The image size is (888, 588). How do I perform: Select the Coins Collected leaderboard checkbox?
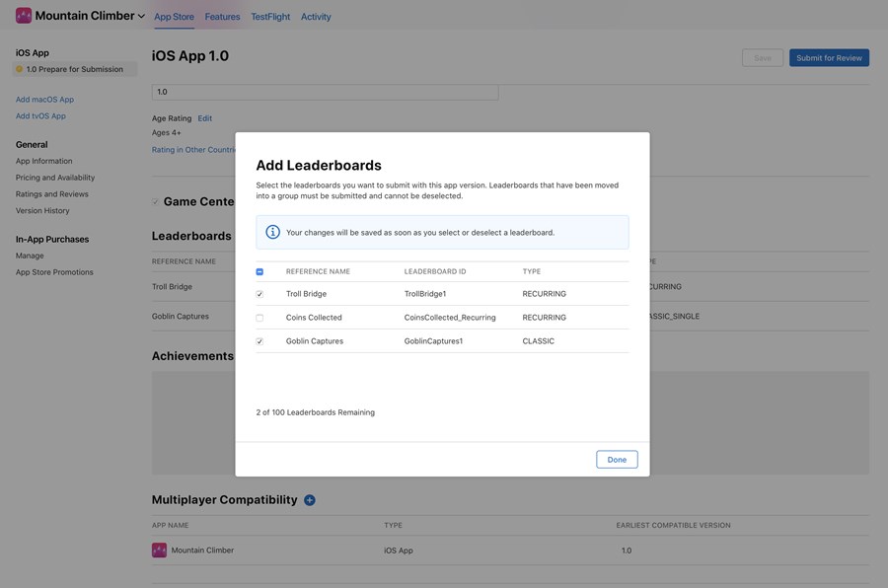[259, 318]
